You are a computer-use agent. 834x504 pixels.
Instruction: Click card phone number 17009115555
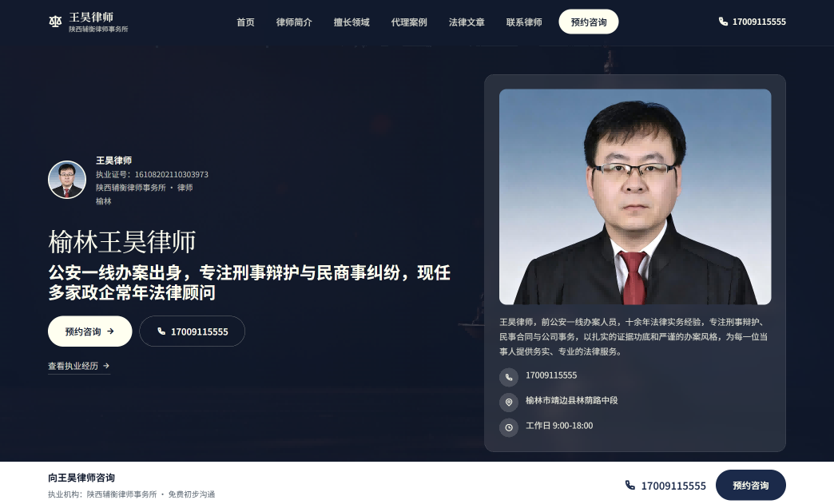551,375
